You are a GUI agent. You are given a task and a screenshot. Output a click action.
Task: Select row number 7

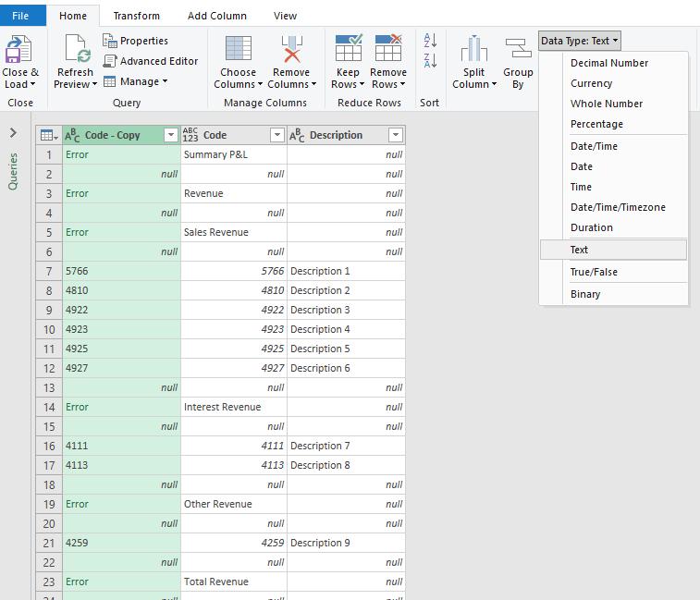click(49, 271)
